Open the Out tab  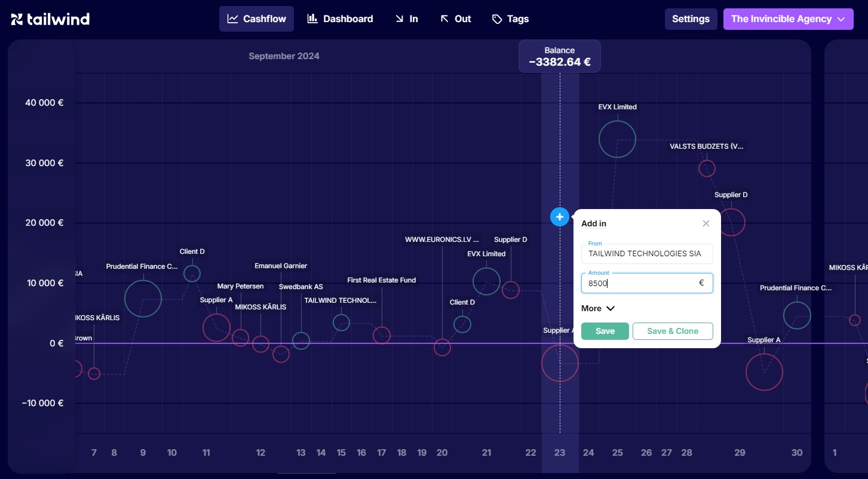[455, 19]
